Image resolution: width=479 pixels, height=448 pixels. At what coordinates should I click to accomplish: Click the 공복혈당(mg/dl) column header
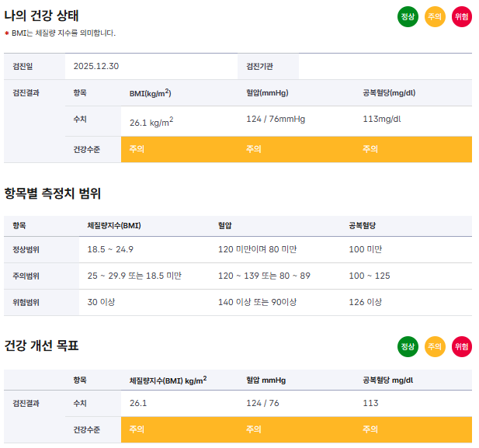389,93
